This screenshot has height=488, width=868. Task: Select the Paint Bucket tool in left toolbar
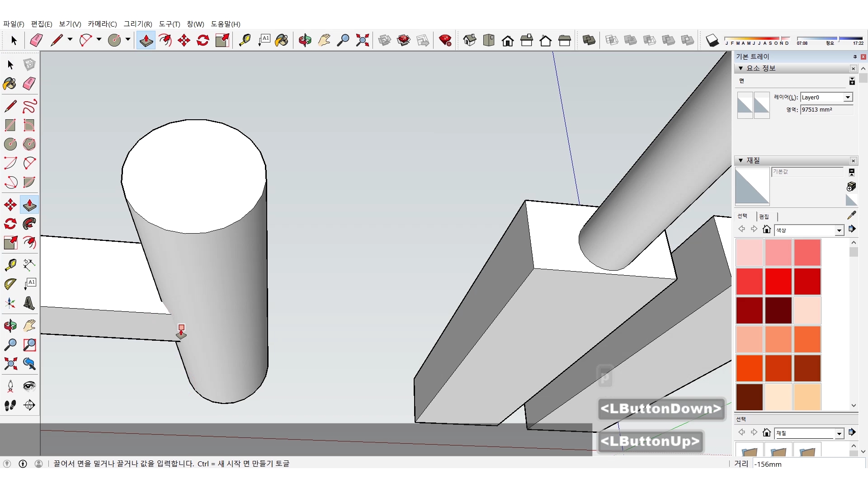(x=10, y=84)
